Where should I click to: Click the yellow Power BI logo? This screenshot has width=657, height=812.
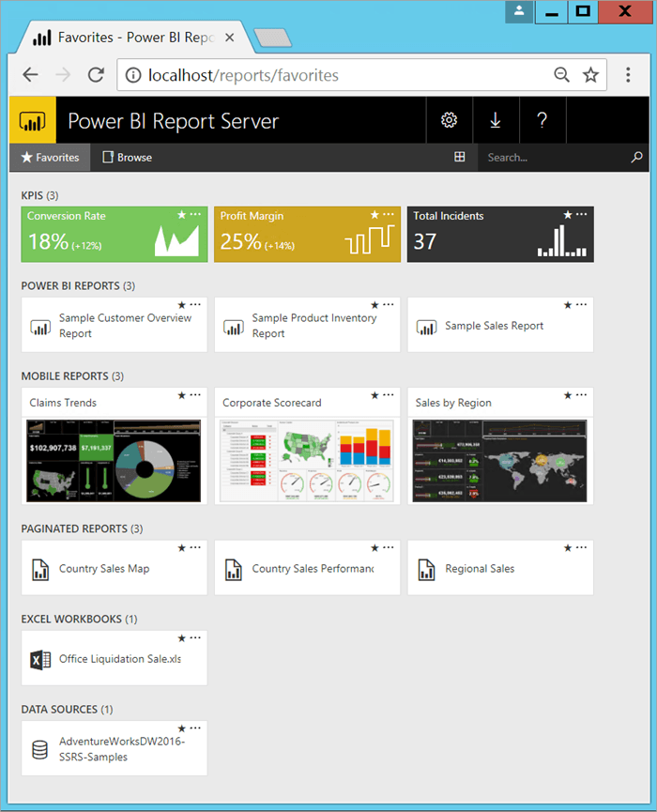(x=33, y=120)
